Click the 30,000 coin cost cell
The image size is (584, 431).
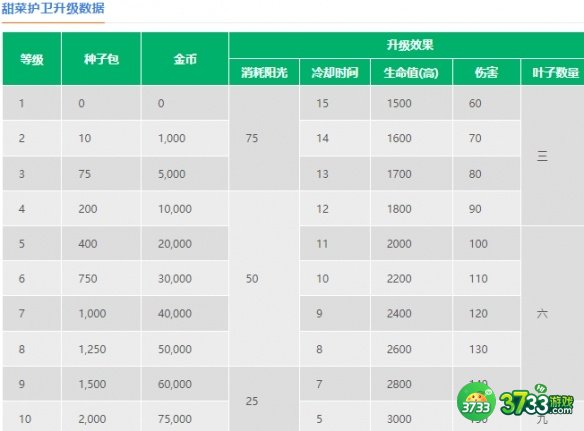pos(185,279)
